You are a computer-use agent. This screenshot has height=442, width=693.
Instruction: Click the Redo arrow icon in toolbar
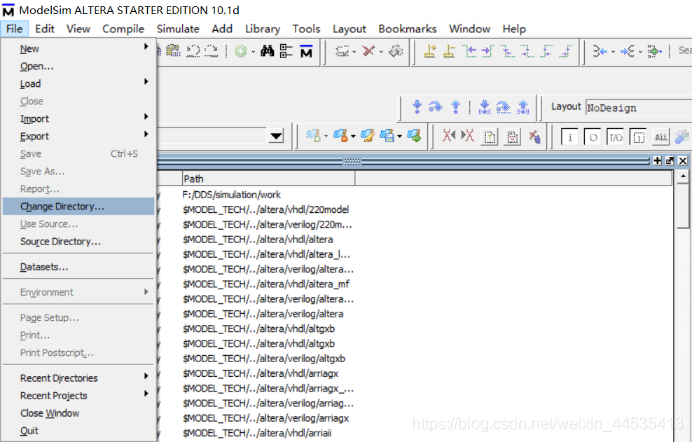(211, 51)
